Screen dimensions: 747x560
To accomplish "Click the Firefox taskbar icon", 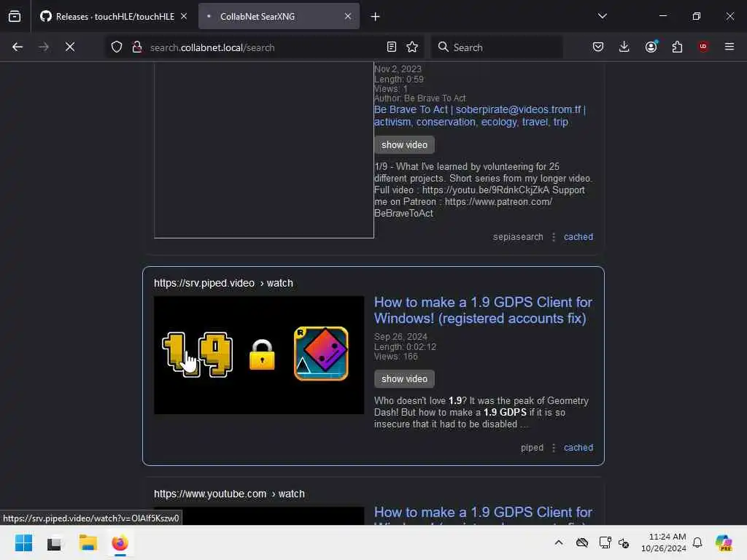I will point(120,542).
